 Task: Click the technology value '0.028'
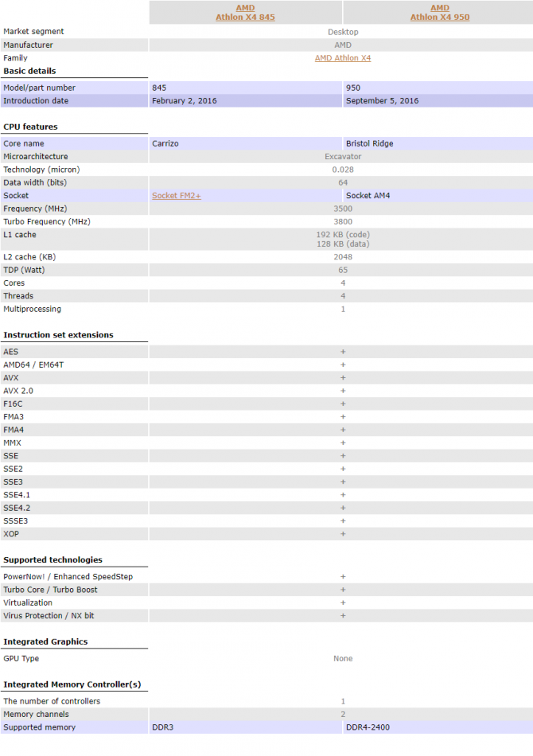pyautogui.click(x=343, y=170)
